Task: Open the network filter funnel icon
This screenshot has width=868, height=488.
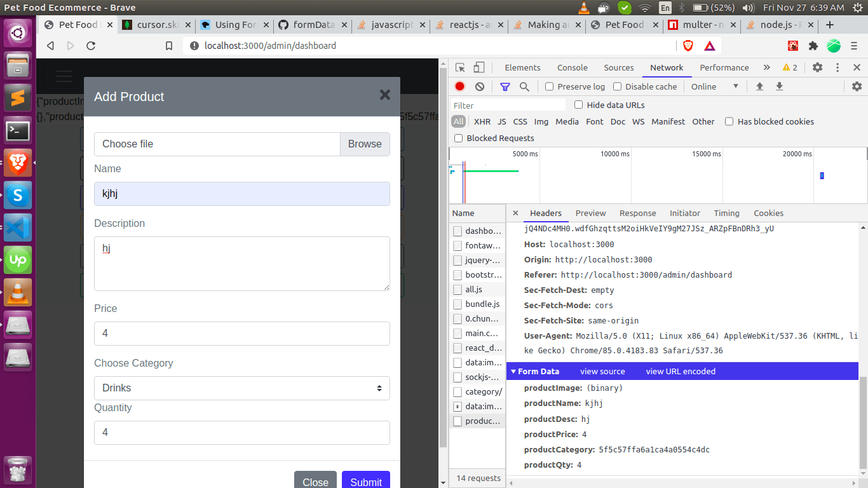Action: (x=505, y=86)
